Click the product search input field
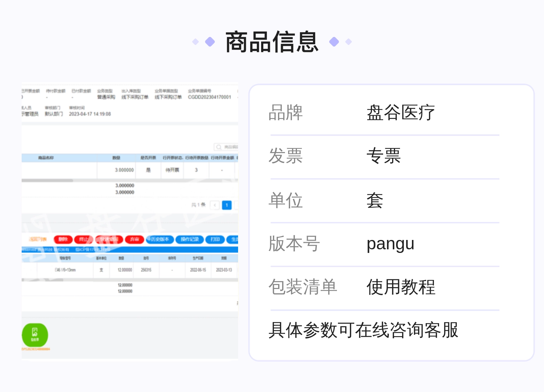 point(227,147)
